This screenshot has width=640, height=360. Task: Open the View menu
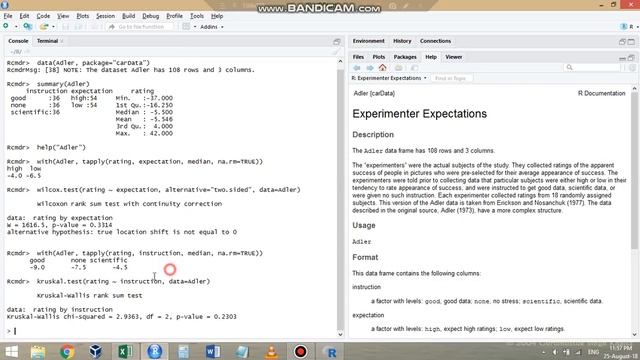(x=63, y=16)
